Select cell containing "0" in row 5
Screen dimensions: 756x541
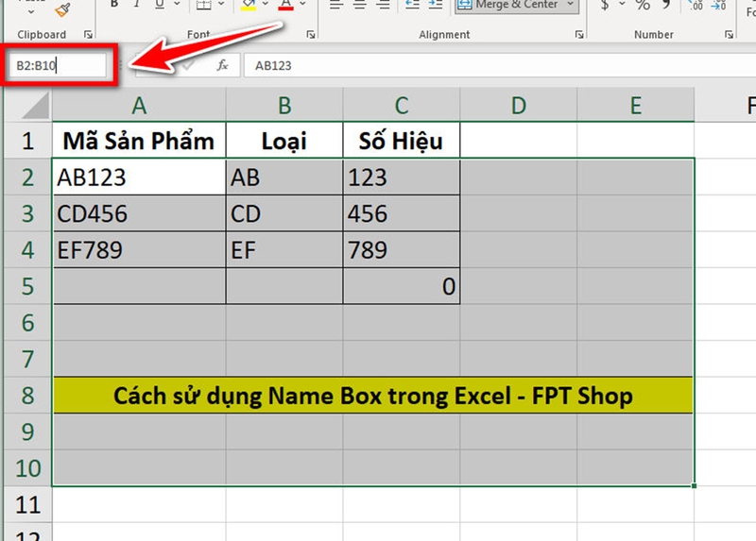pos(402,286)
